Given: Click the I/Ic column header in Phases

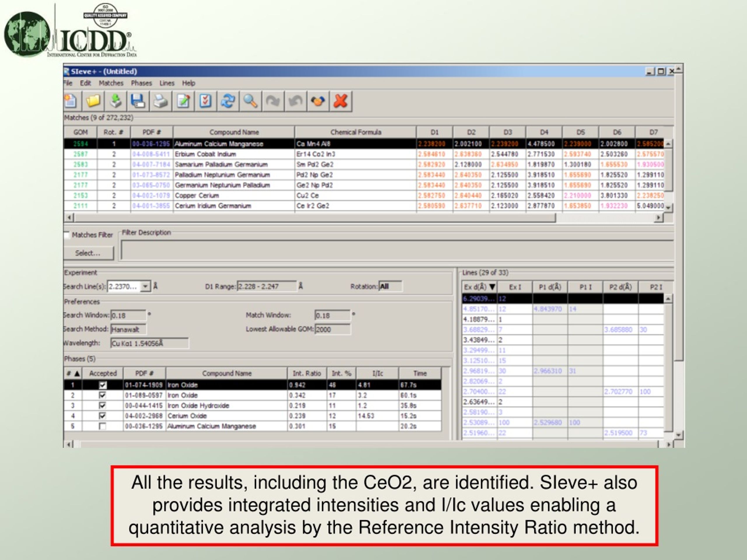Looking at the screenshot, I should 378,373.
